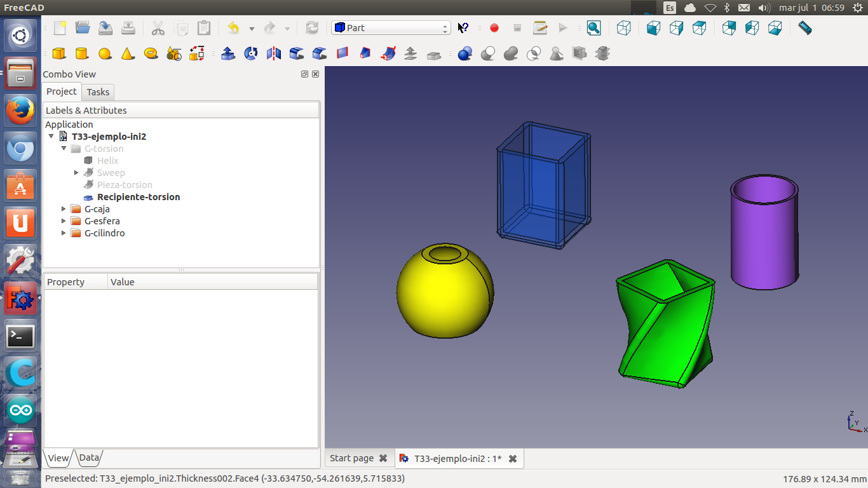Viewport: 868px width, 488px height.
Task: Select Recipiente-torsion in the tree
Action: pyautogui.click(x=138, y=197)
